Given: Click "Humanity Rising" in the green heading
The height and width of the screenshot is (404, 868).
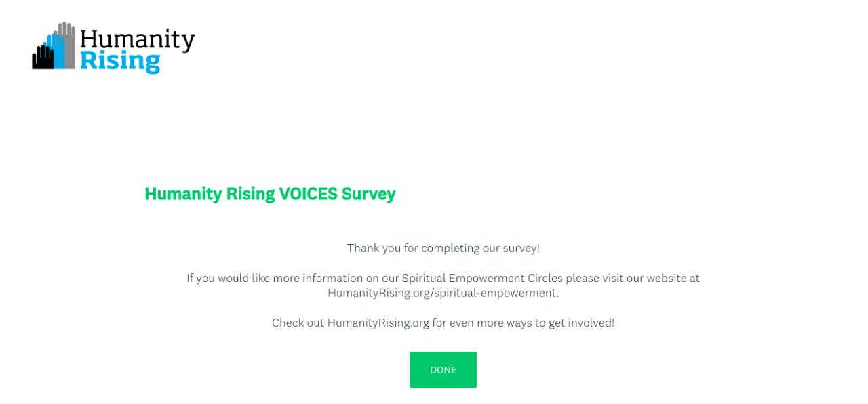Looking at the screenshot, I should pos(210,194).
